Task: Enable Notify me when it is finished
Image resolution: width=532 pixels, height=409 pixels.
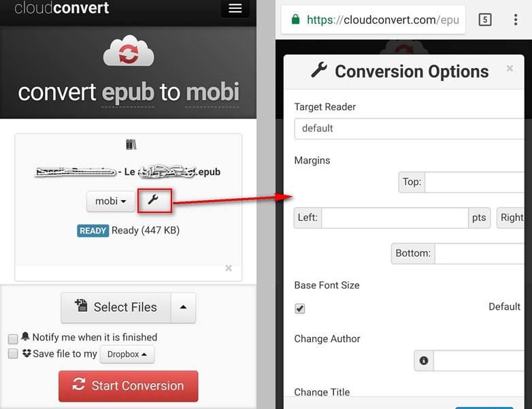Action: point(13,338)
